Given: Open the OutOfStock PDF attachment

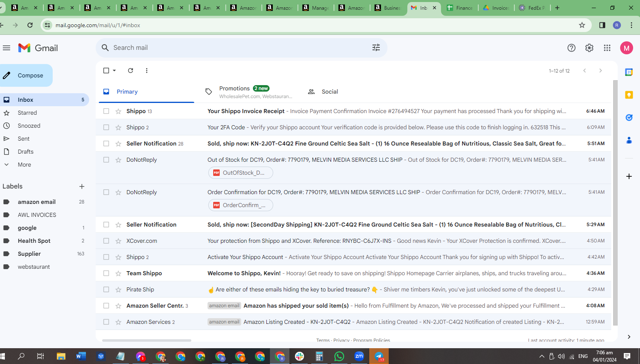Looking at the screenshot, I should [x=241, y=173].
